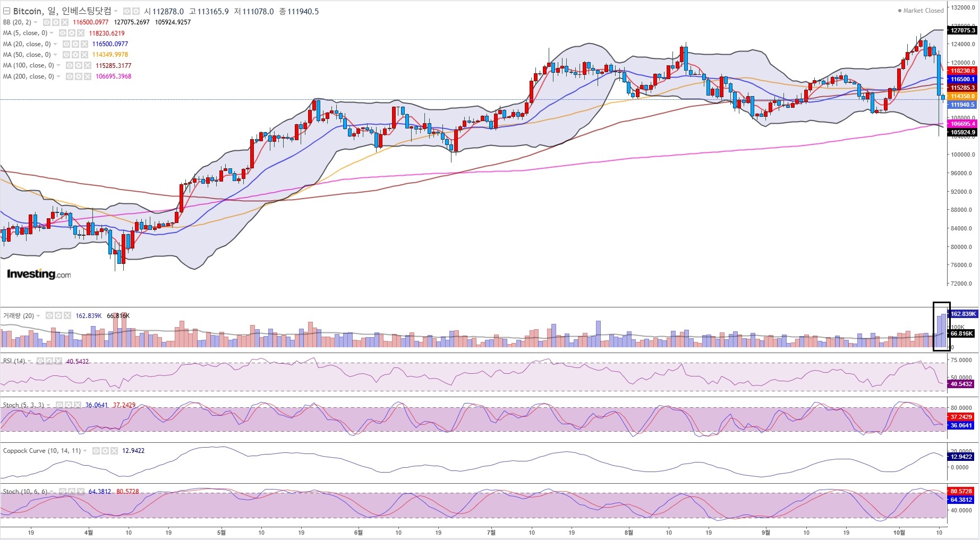Click the Market Closed status label
980x540 pixels.
pos(921,11)
